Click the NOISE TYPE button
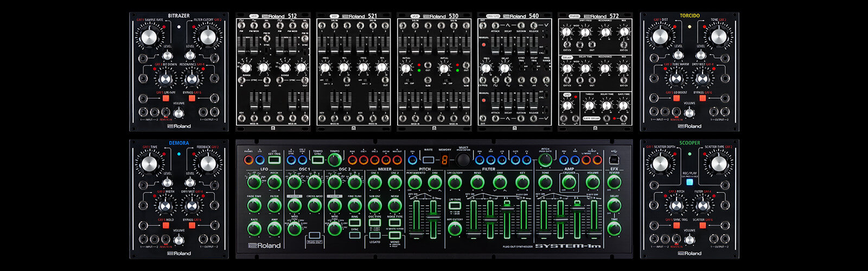The width and height of the screenshot is (868, 271). click(394, 223)
